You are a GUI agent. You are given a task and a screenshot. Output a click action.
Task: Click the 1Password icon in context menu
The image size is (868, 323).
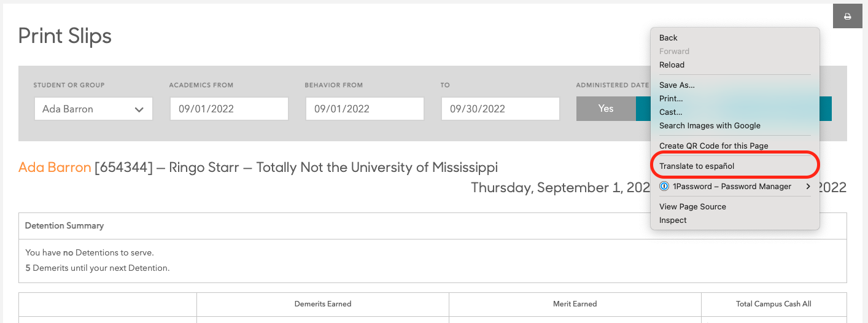coord(664,187)
